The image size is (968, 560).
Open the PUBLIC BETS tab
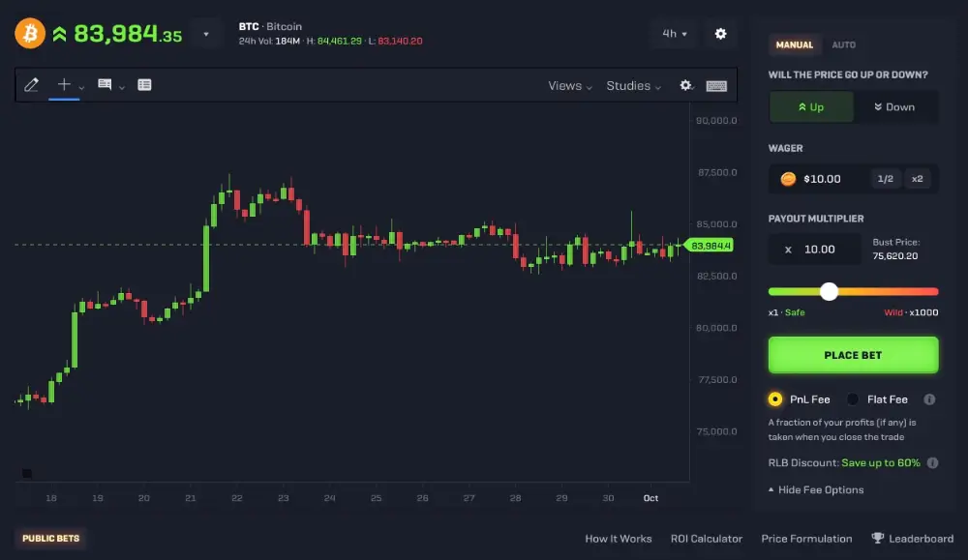coord(50,539)
